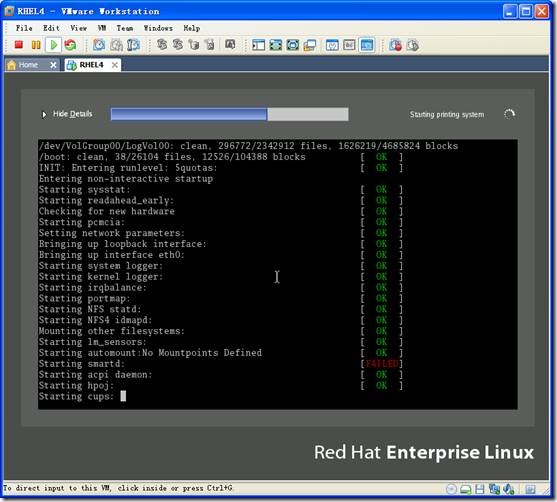Image resolution: width=557 pixels, height=502 pixels.
Task: Click the red Power Off toolbar button
Action: [x=18, y=45]
